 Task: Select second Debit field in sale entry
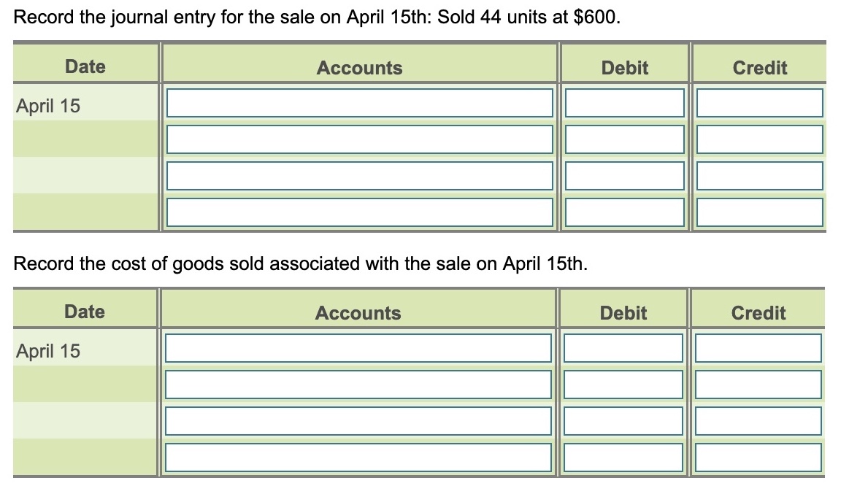pos(624,139)
